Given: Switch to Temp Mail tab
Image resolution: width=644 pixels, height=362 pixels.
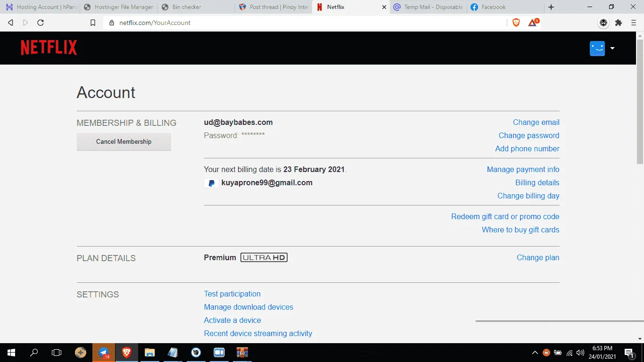Looking at the screenshot, I should click(x=428, y=7).
